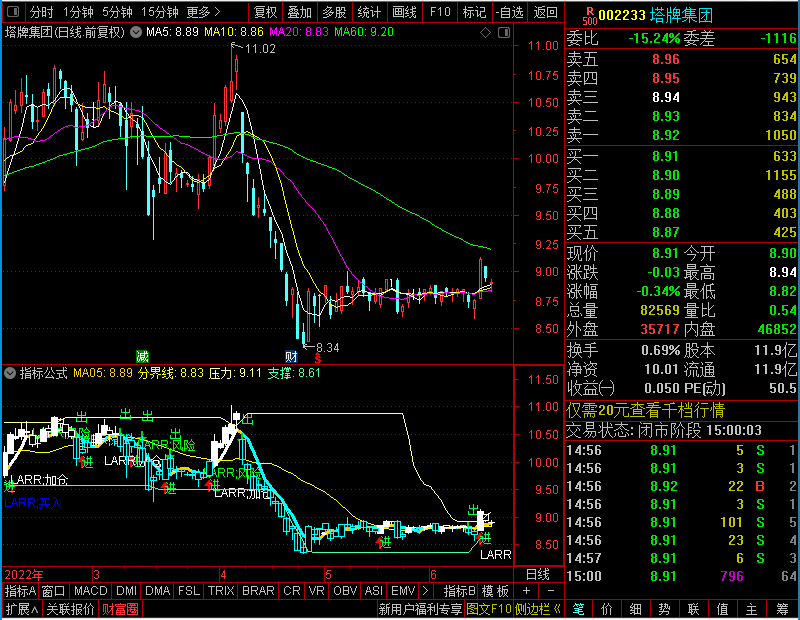The height and width of the screenshot is (620, 800).
Task: Click the 返回 back button
Action: (x=545, y=12)
